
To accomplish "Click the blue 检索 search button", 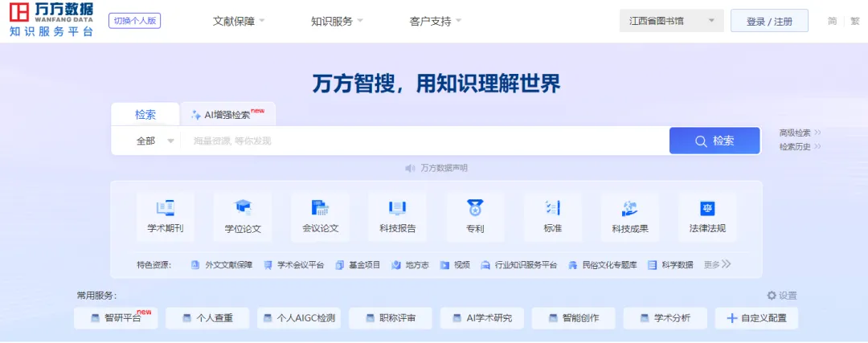I will (x=714, y=141).
